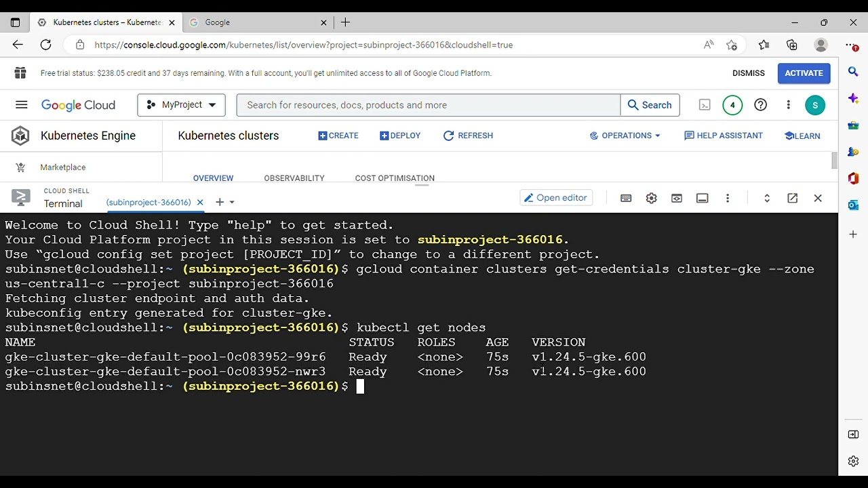Add page to favorites star

pyautogui.click(x=732, y=45)
